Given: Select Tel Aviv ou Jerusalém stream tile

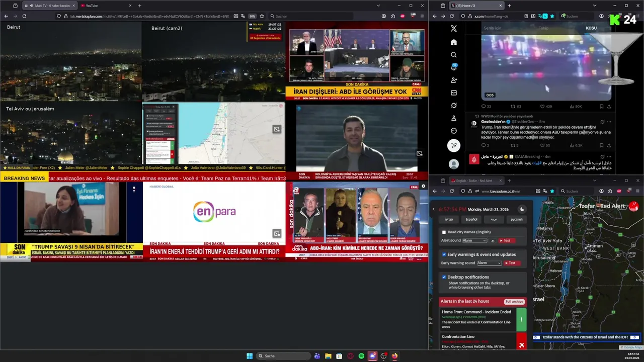Looking at the screenshot, I should [x=71, y=133].
